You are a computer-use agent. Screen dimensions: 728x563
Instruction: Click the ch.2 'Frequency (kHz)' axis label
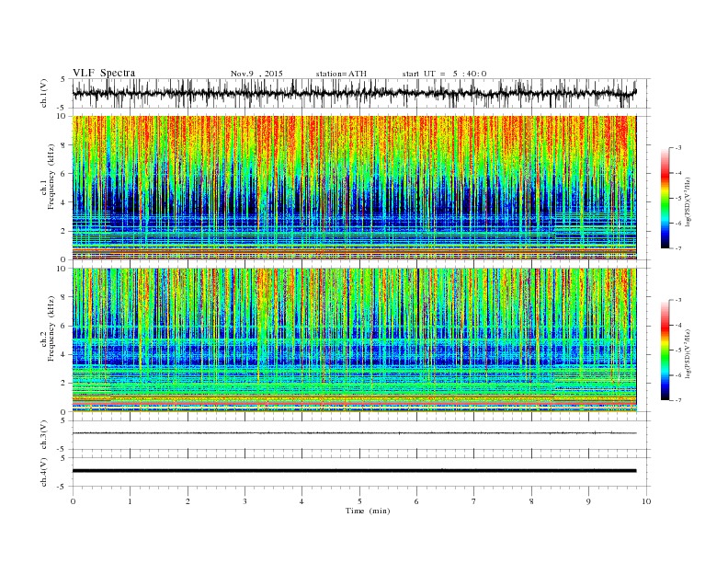pos(51,329)
